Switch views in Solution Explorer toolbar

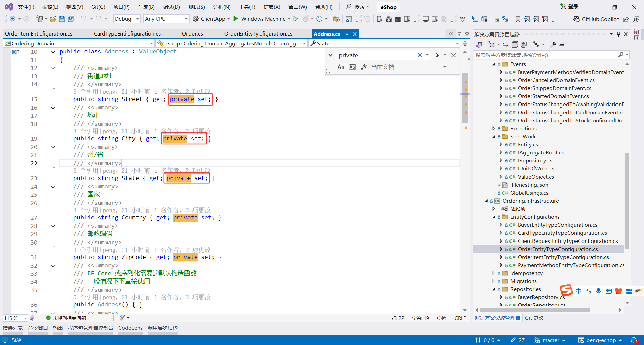479,45
